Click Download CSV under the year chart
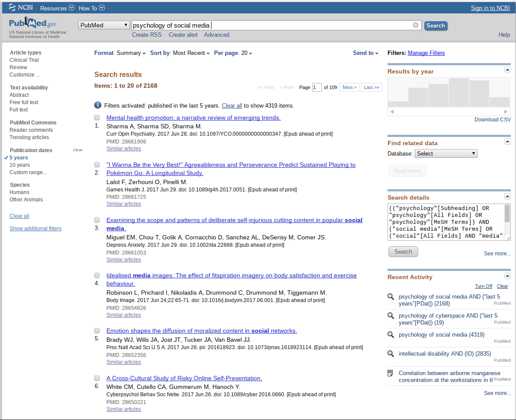 pyautogui.click(x=492, y=119)
